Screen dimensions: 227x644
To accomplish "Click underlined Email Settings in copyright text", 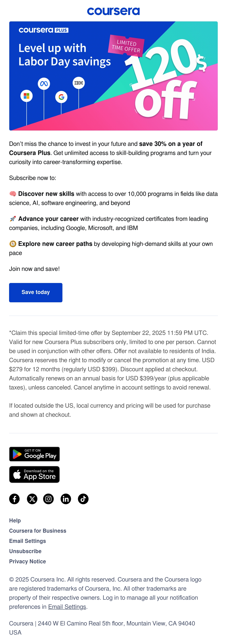I will pyautogui.click(x=67, y=607).
